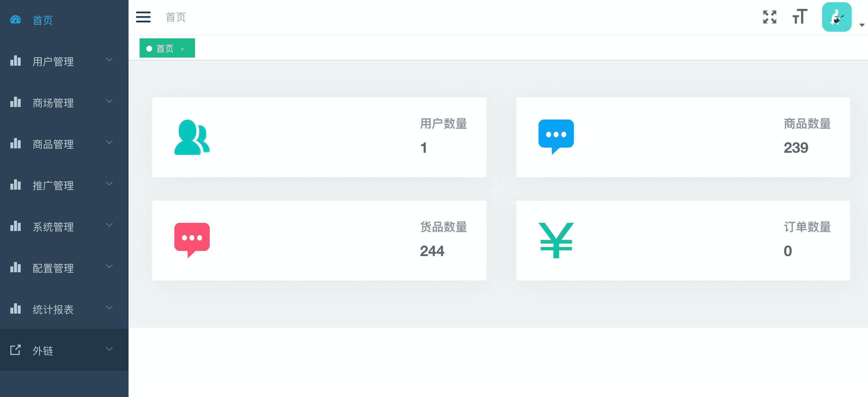Expand the 统计报表 chevron
868x397 pixels.
(x=109, y=307)
